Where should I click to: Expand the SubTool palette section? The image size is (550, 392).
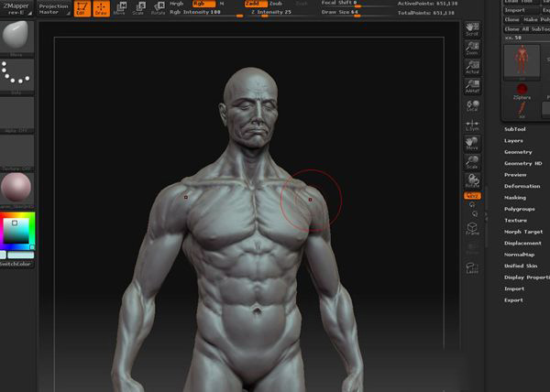coord(515,129)
